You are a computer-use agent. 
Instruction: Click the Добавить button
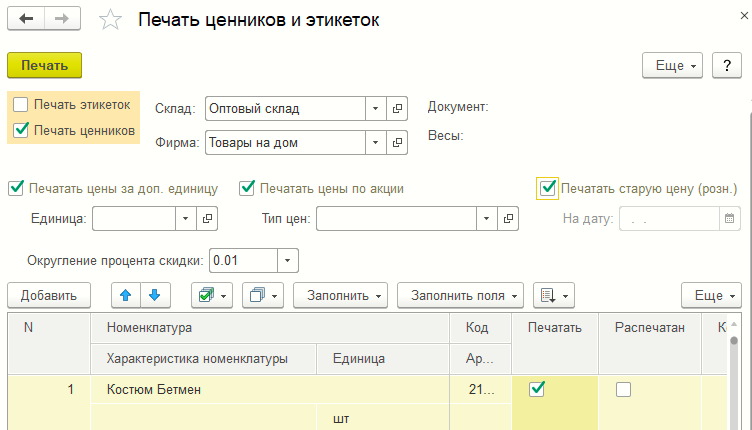point(49,294)
